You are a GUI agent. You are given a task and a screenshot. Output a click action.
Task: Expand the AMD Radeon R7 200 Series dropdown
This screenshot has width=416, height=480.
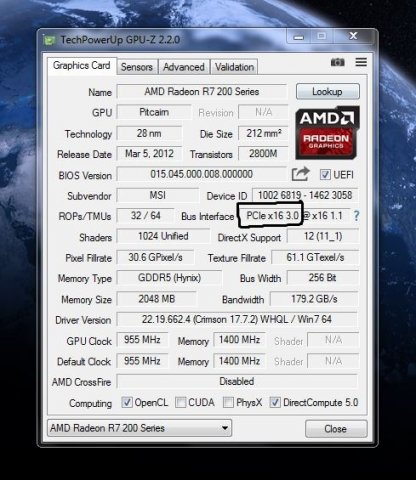click(x=139, y=428)
